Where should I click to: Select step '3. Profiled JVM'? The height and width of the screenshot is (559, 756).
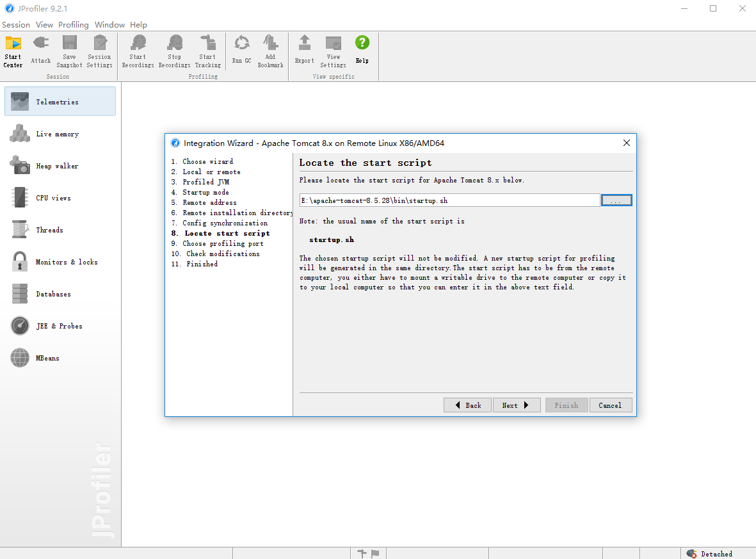point(200,182)
